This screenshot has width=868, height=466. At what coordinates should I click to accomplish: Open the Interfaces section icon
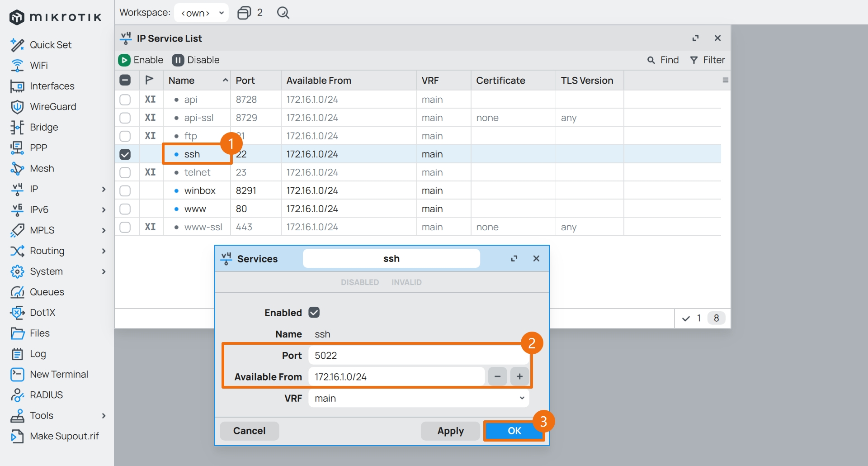tap(17, 86)
